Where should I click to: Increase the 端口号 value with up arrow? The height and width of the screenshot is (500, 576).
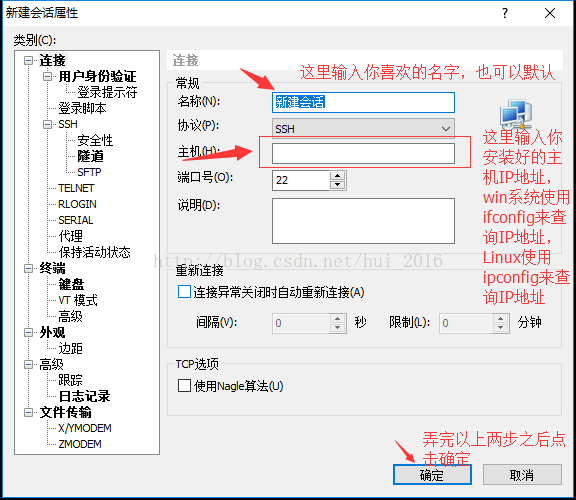pos(338,175)
